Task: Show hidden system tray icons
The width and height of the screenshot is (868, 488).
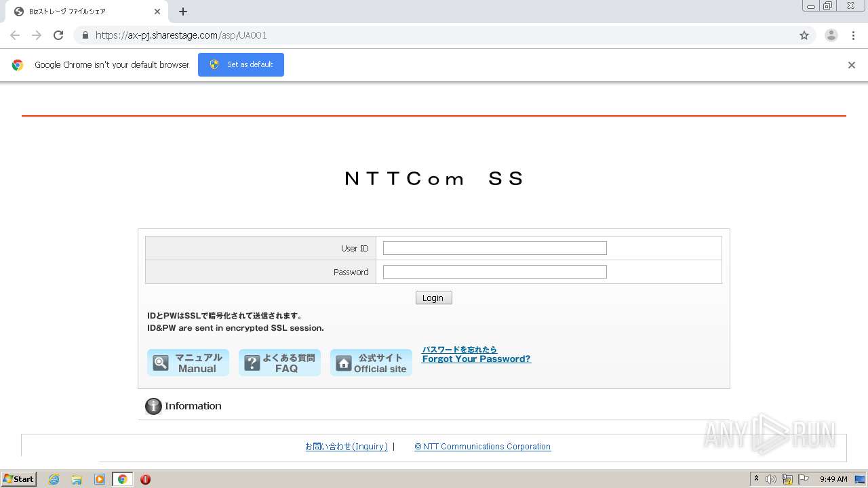Action: click(756, 479)
